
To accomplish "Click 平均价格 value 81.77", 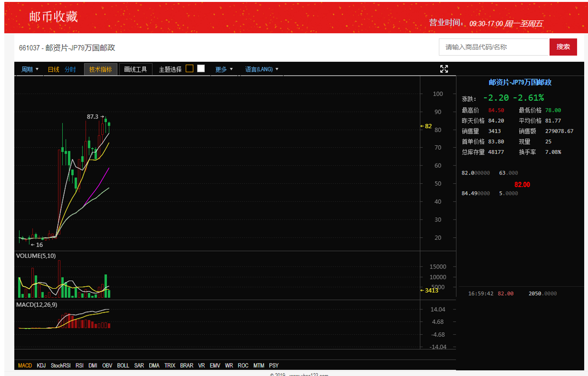I will (553, 121).
